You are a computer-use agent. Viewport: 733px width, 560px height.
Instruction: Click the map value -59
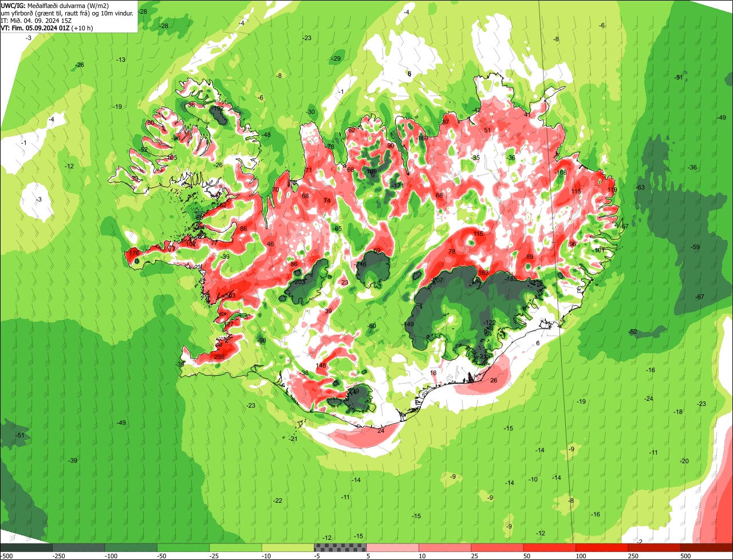point(695,247)
